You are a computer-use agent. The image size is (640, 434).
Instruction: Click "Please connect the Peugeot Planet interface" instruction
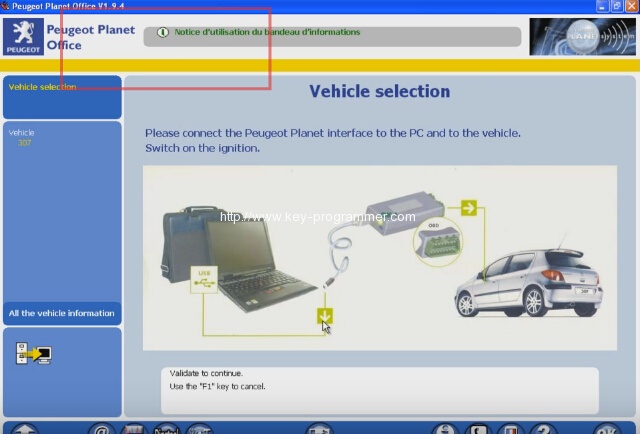coord(333,133)
